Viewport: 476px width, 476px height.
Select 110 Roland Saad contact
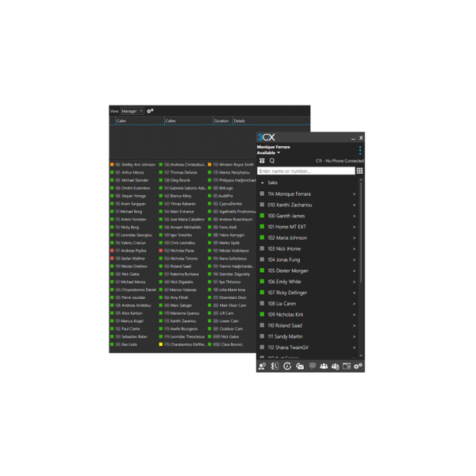click(x=308, y=325)
